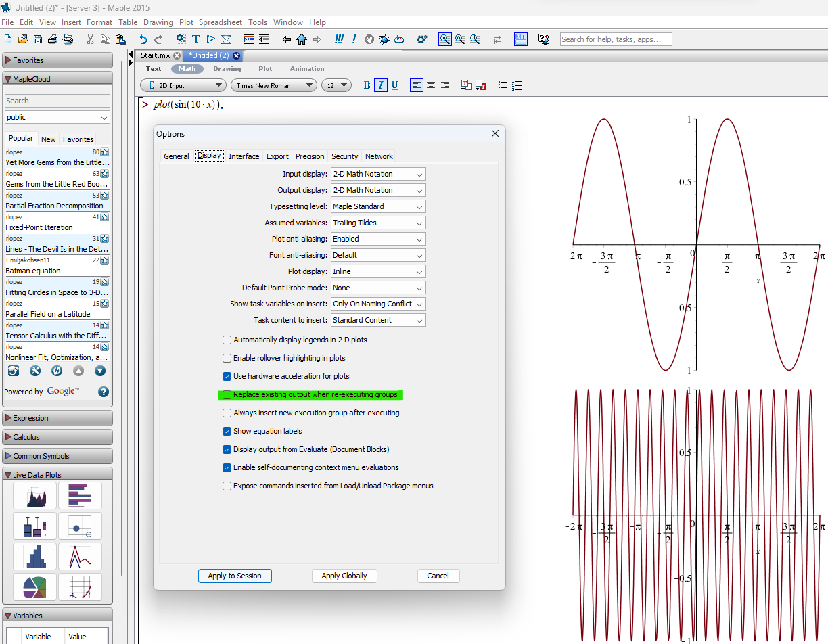Viewport: 828px width, 644px height.
Task: Switch to the Interface tab in Options
Action: (244, 156)
